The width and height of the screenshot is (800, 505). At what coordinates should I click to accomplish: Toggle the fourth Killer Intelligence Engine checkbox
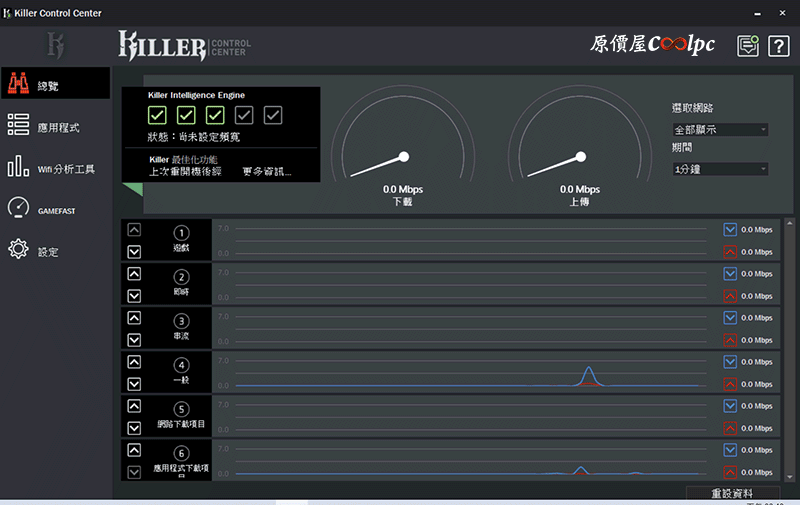click(244, 115)
